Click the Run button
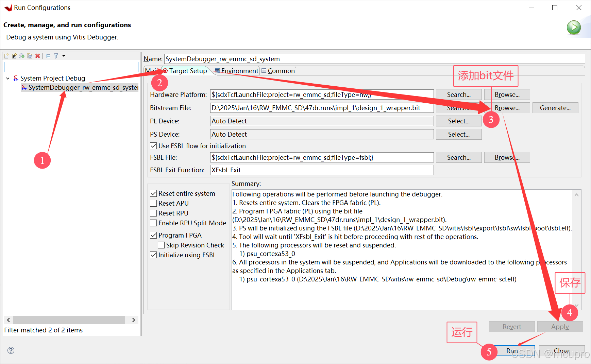 click(x=512, y=351)
